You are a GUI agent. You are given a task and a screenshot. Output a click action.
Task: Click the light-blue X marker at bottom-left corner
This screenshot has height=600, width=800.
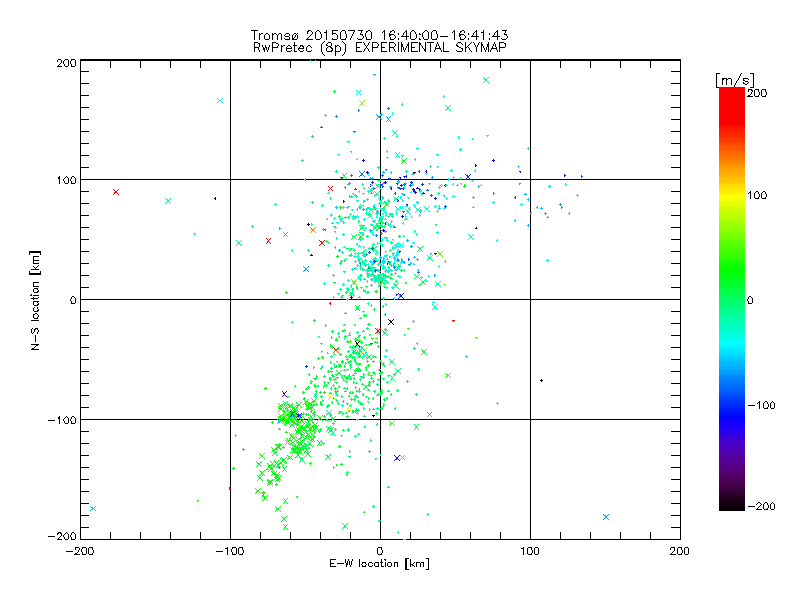93,508
